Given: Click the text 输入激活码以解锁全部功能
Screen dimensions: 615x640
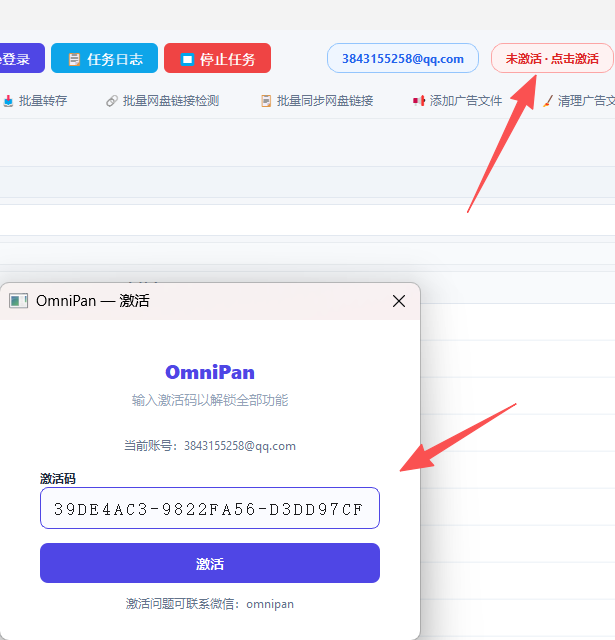Looking at the screenshot, I should [210, 400].
